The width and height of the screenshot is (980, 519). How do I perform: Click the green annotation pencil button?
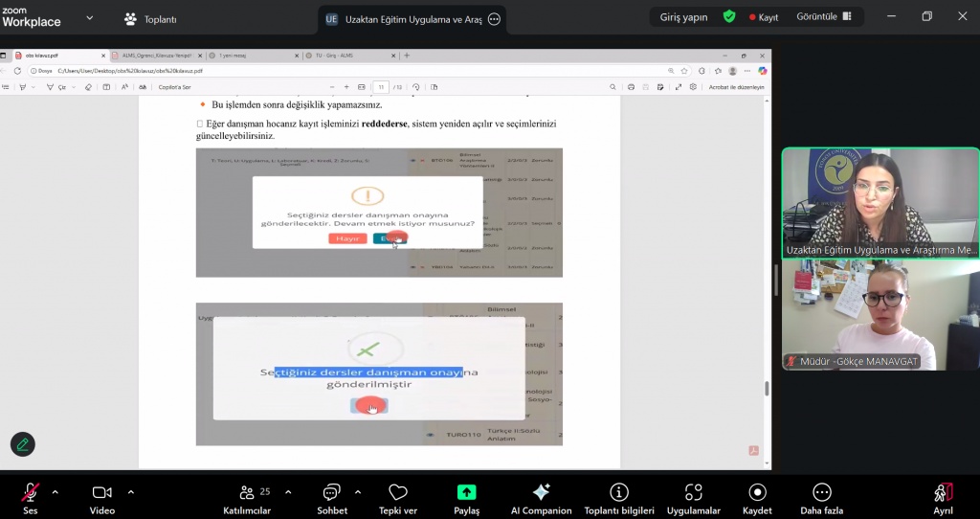[x=23, y=444]
